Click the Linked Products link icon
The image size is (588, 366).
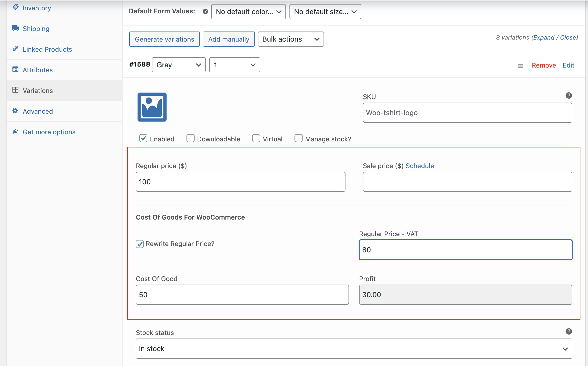click(15, 48)
